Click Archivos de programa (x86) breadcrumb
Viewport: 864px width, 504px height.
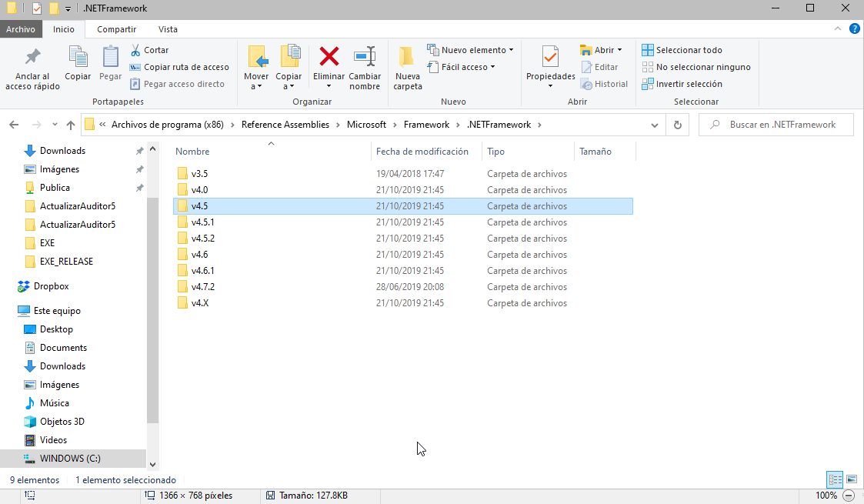point(168,125)
